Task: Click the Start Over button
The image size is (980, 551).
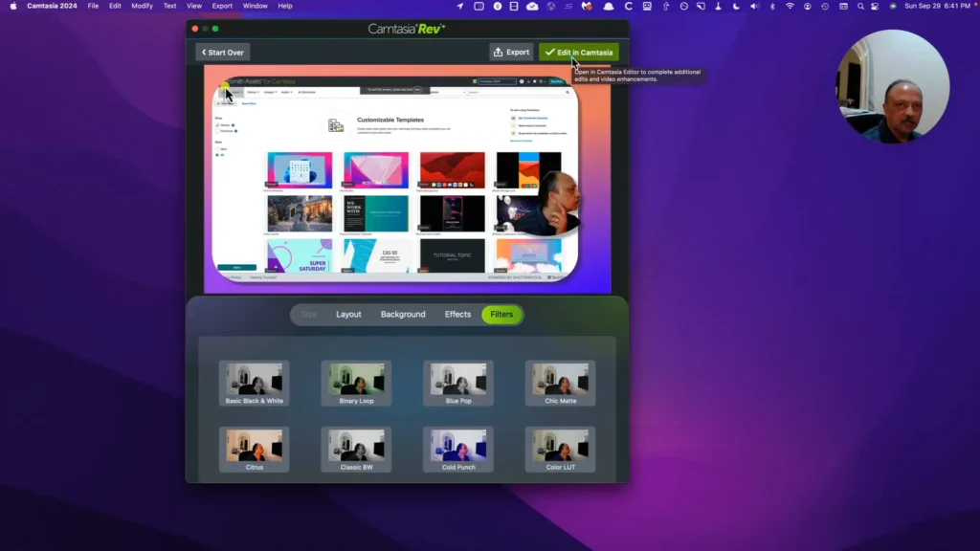Action: coord(223,53)
